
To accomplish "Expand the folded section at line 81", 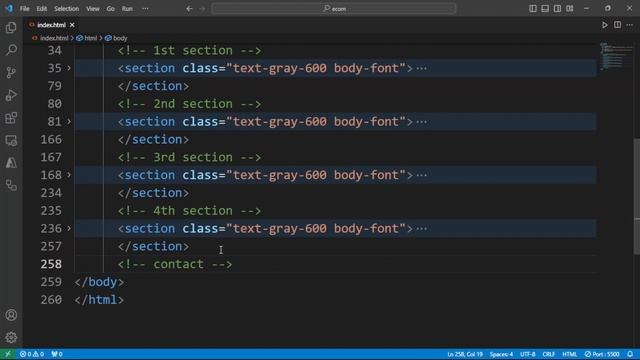I will tap(69, 121).
